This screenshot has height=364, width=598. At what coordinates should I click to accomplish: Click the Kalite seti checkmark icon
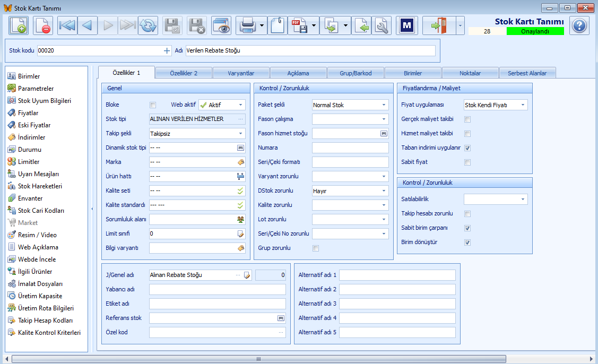coord(241,191)
